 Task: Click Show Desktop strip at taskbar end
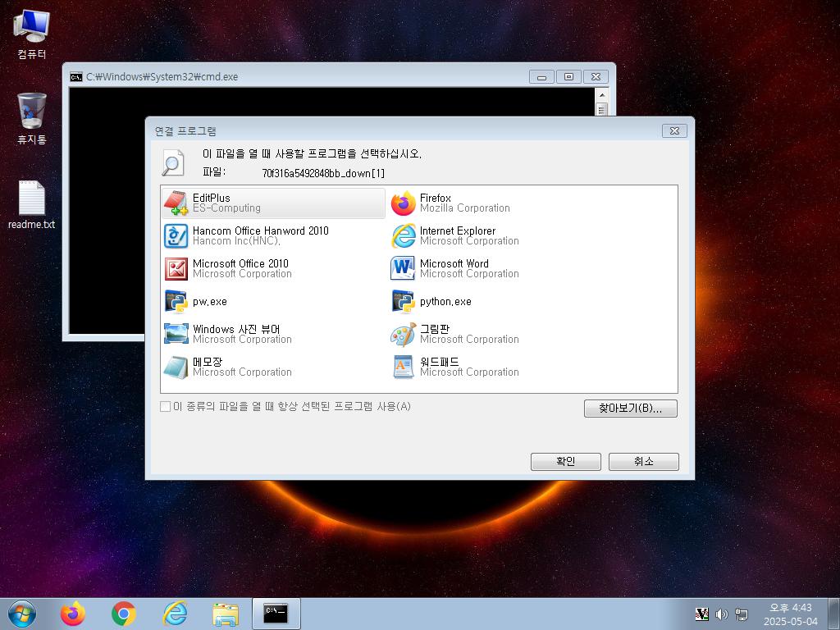(834, 614)
